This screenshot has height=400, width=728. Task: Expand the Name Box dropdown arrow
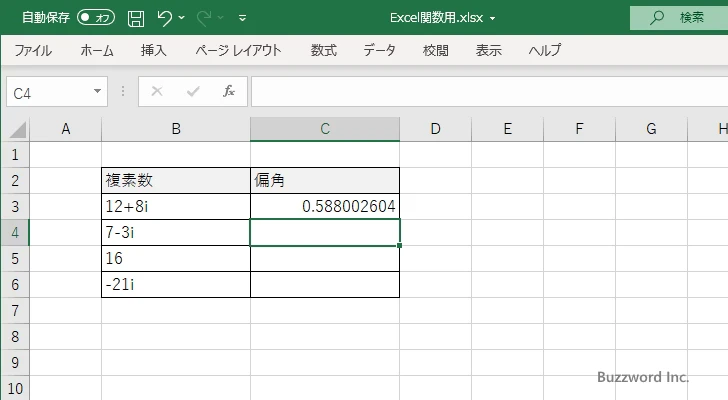click(x=98, y=91)
